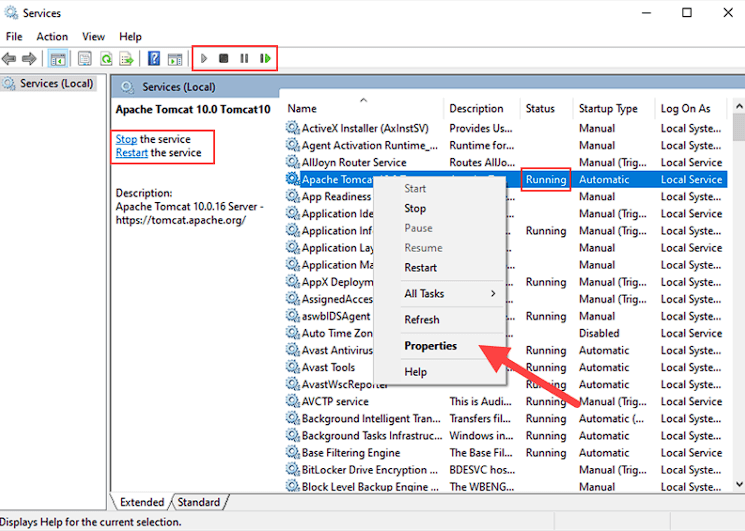The height and width of the screenshot is (531, 745).
Task: Select the Background Tasks Infrastructure service row
Action: tap(506, 436)
